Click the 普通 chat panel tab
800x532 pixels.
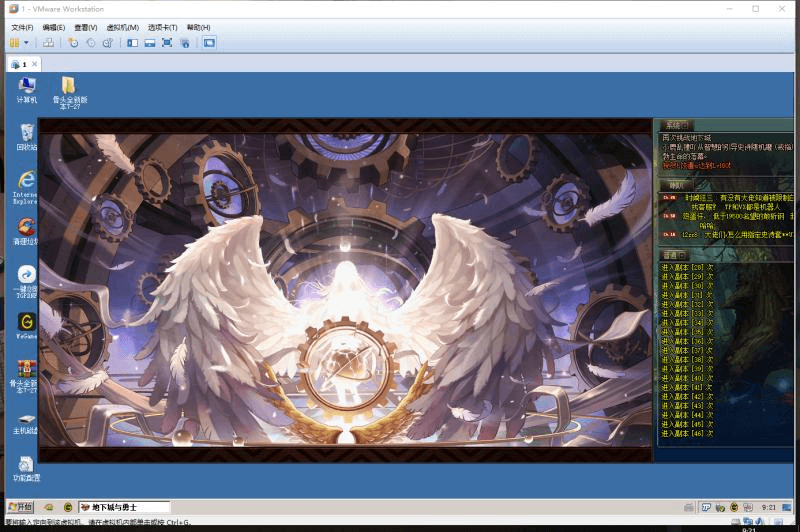[x=674, y=255]
